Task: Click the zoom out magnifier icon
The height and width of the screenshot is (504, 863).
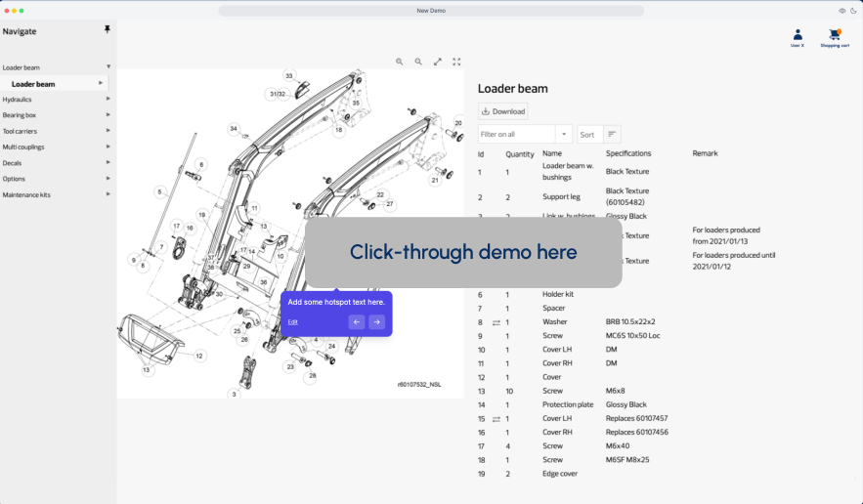Action: pos(418,62)
